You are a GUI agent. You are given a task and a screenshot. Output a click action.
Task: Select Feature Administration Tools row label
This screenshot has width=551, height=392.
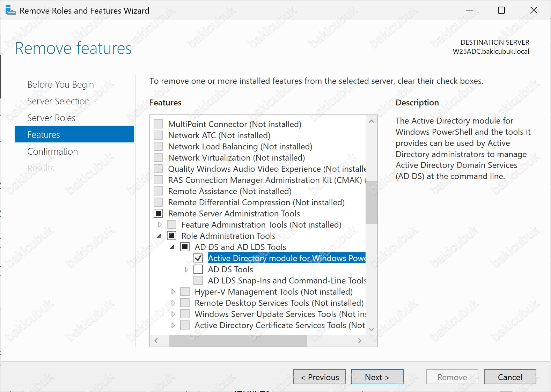point(261,225)
